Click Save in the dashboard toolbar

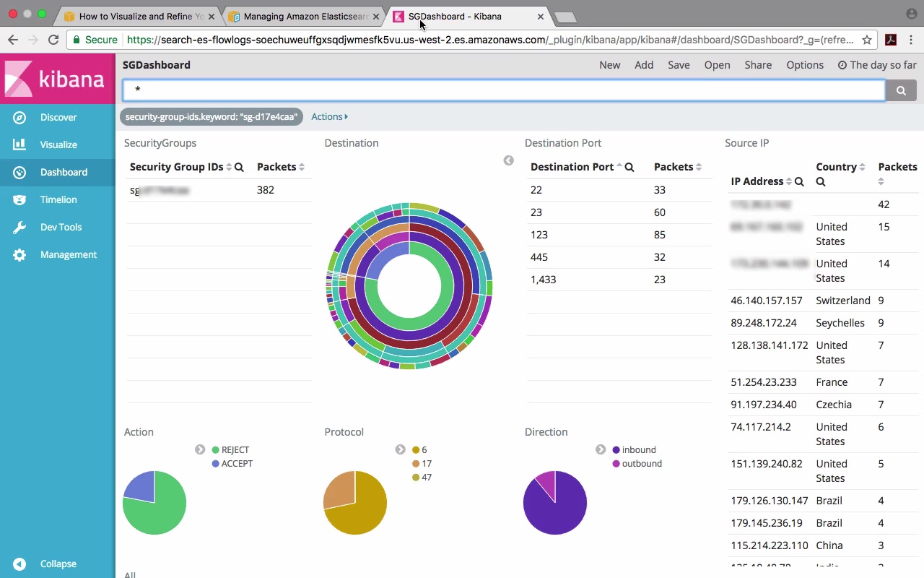coord(679,64)
